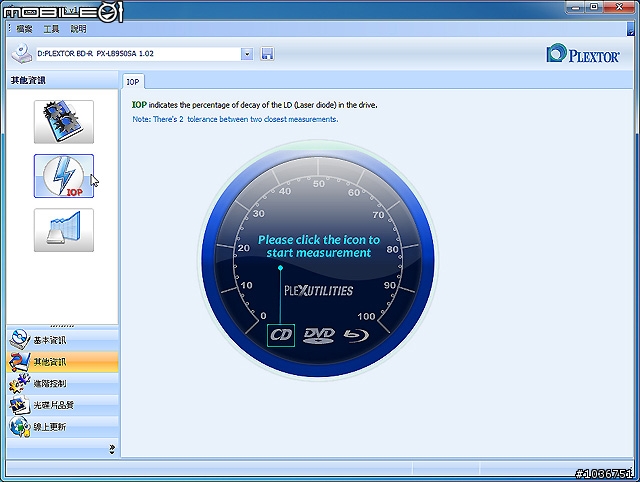Image resolution: width=640 pixels, height=482 pixels.
Task: Open the drive selection dropdown arrow
Action: 247,53
